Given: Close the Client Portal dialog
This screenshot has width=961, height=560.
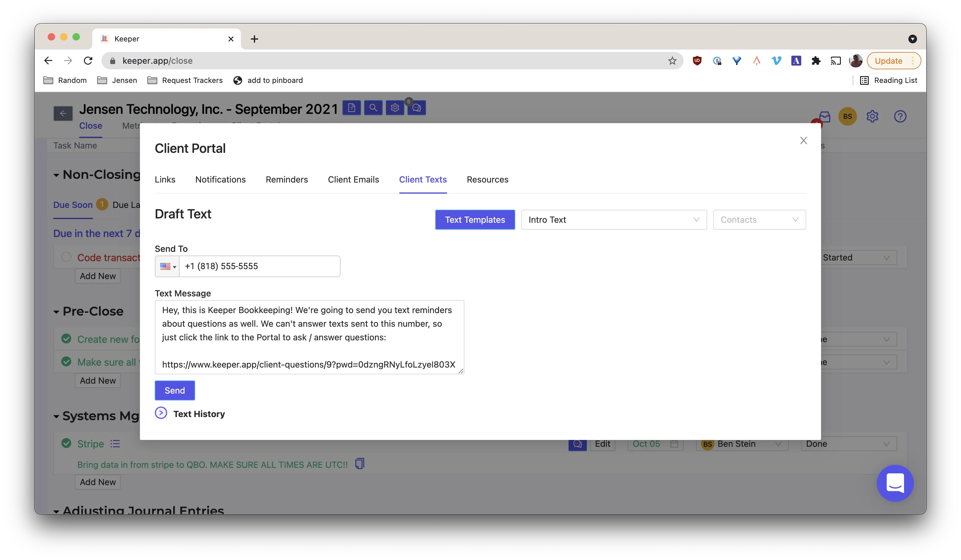Looking at the screenshot, I should (x=803, y=141).
